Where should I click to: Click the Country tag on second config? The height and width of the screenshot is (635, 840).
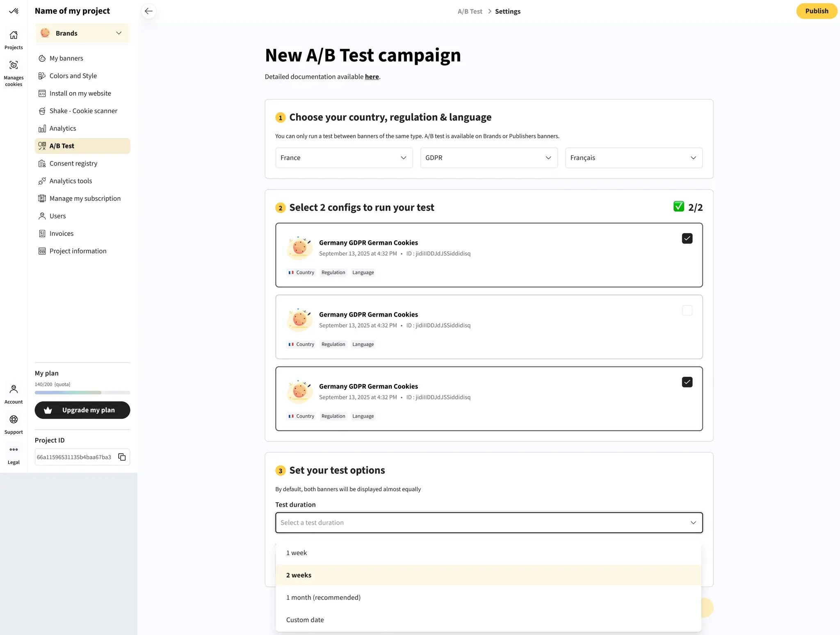pyautogui.click(x=301, y=344)
